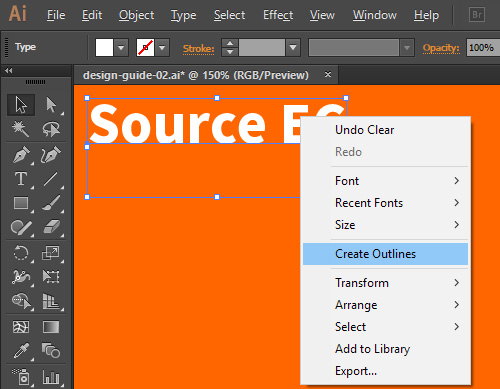Screen dimensions: 500x389
Task: Open the View menu
Action: [x=322, y=15]
